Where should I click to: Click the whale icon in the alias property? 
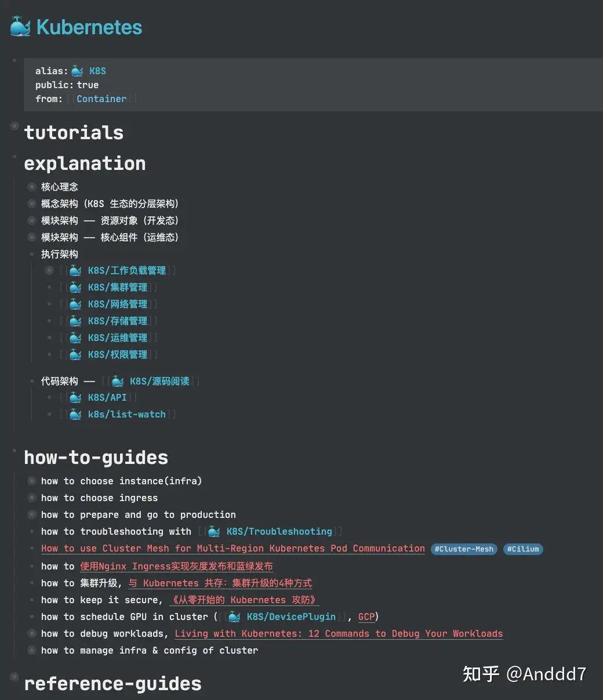77,71
